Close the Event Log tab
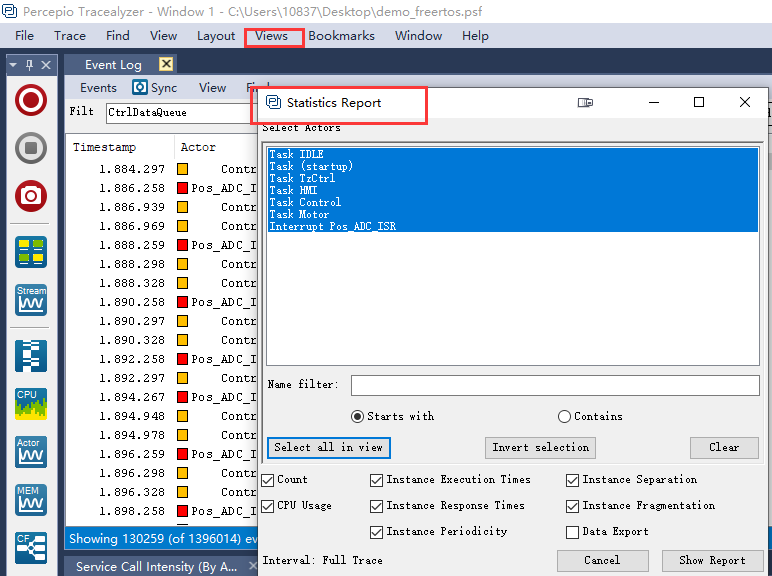The height and width of the screenshot is (576, 772). point(166,64)
